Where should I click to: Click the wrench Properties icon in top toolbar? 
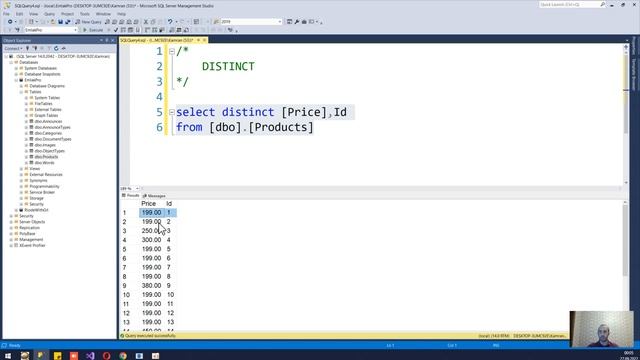pos(297,22)
